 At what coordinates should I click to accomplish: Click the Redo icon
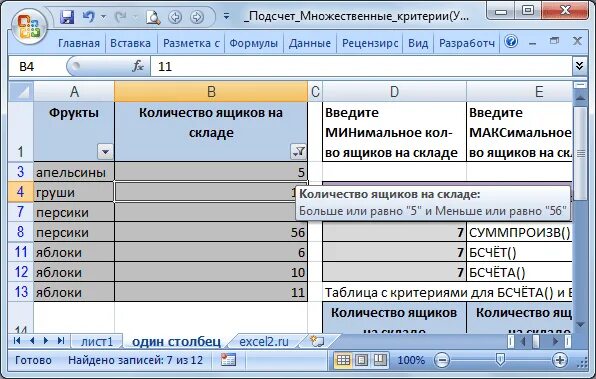pos(121,17)
